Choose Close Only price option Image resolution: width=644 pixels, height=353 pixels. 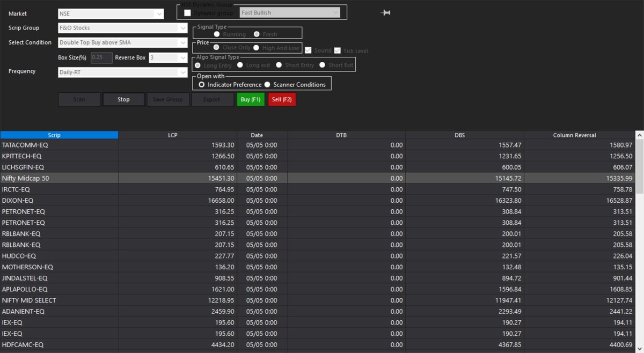[x=216, y=48]
